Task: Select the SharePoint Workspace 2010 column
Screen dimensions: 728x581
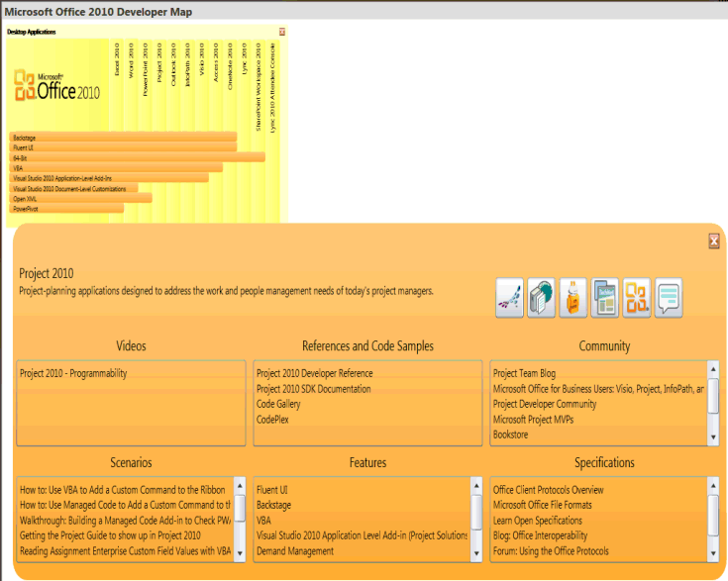Action: tap(259, 85)
